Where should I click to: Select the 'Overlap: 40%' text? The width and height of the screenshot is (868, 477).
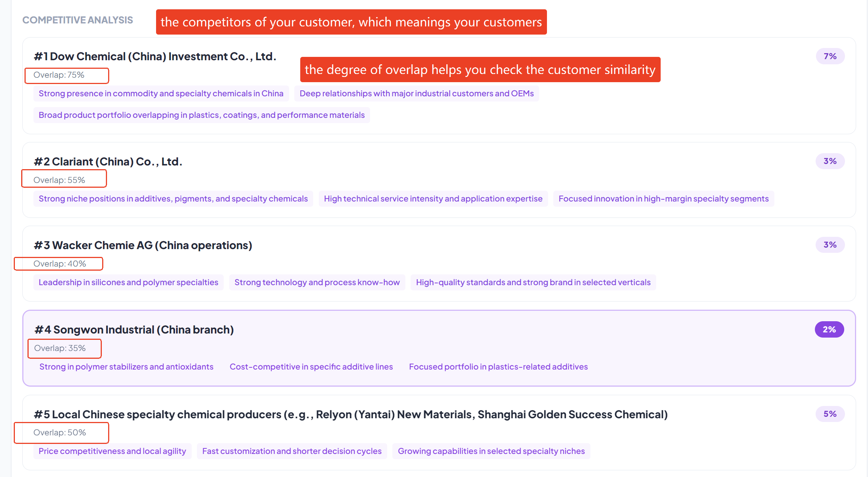pyautogui.click(x=59, y=264)
